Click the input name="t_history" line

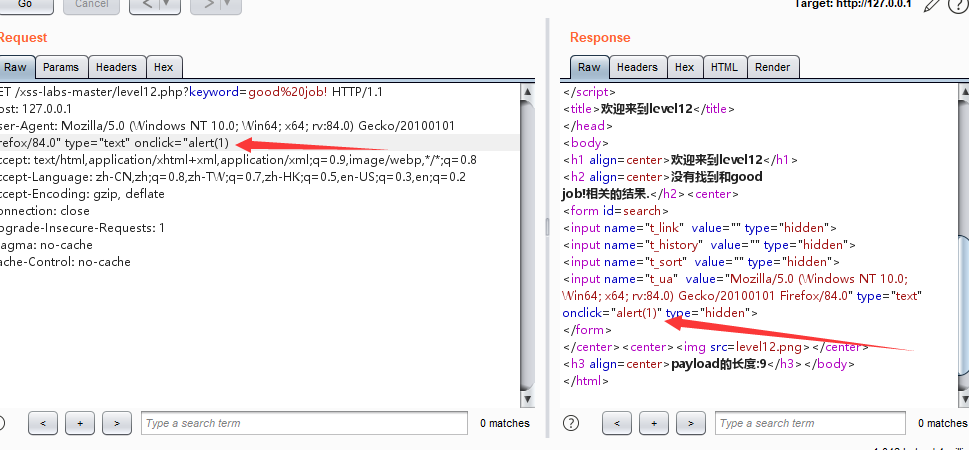pos(709,245)
